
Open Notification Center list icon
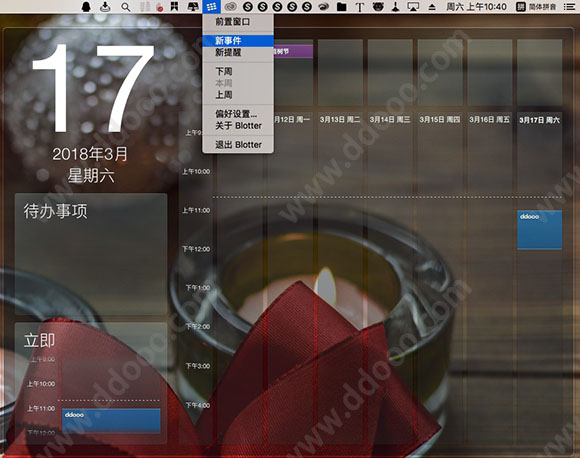click(x=569, y=7)
